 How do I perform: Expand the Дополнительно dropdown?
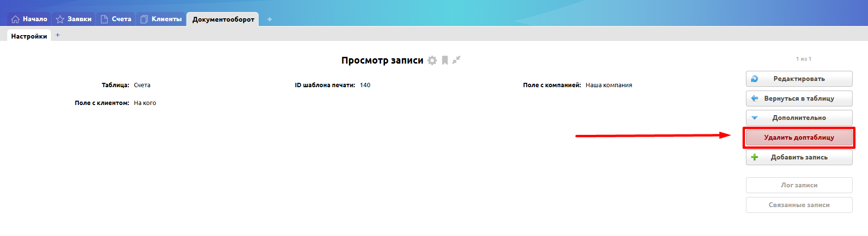799,118
